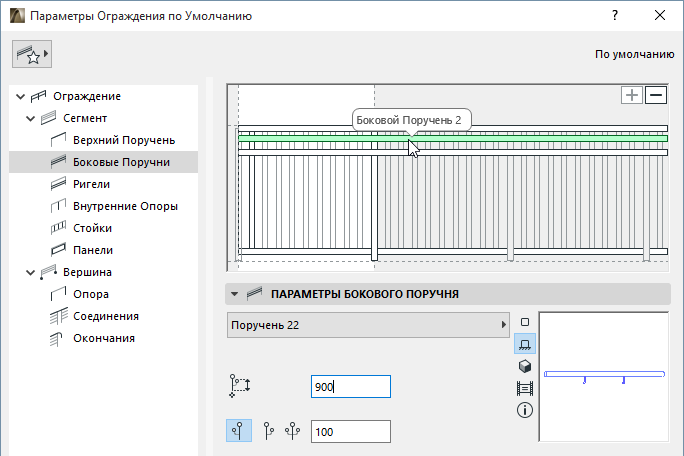The width and height of the screenshot is (684, 456).
Task: Click the Ограждение railing icon
Action: pyautogui.click(x=38, y=96)
